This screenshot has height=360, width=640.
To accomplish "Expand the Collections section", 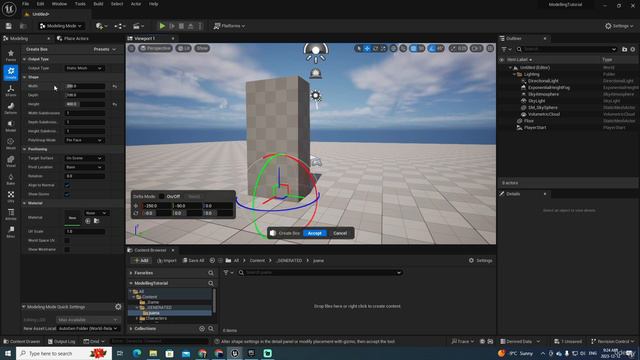I will [x=131, y=328].
